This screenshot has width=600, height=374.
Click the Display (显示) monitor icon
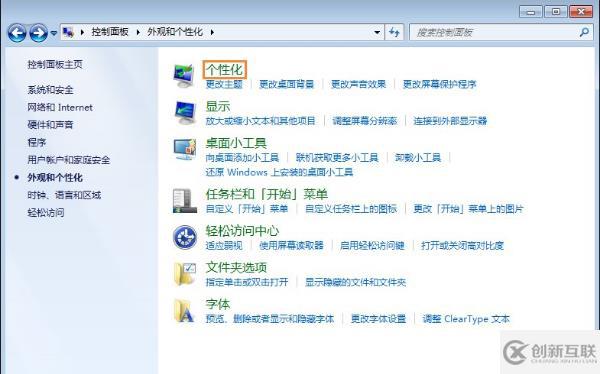(x=185, y=113)
